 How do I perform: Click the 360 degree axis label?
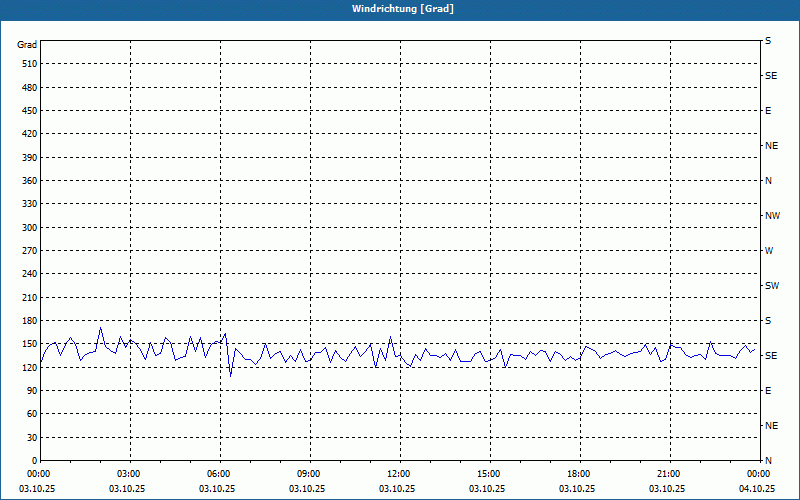[x=30, y=181]
